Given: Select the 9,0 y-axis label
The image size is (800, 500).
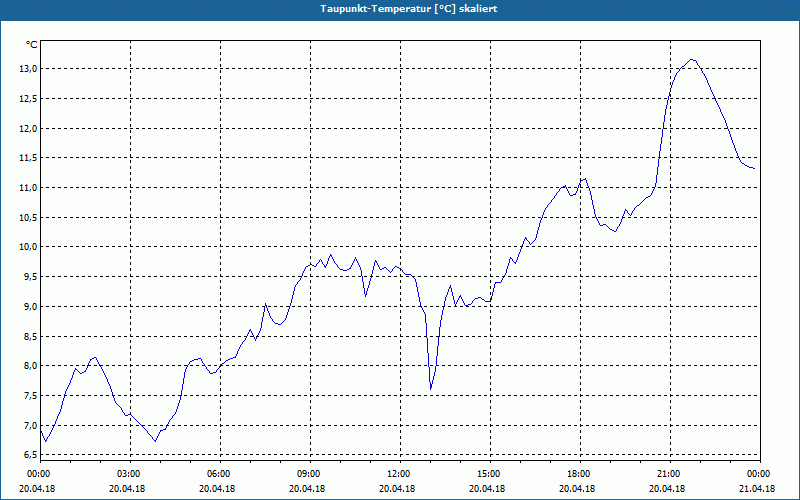Looking at the screenshot, I should (31, 307).
